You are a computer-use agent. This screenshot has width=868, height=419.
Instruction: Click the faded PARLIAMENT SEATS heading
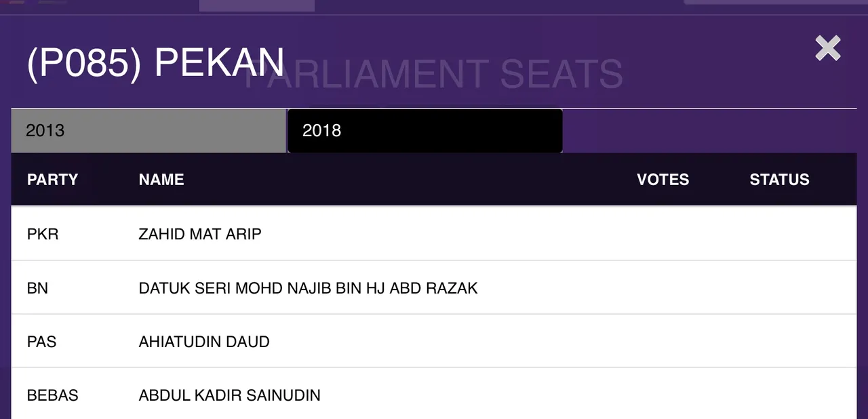point(433,74)
